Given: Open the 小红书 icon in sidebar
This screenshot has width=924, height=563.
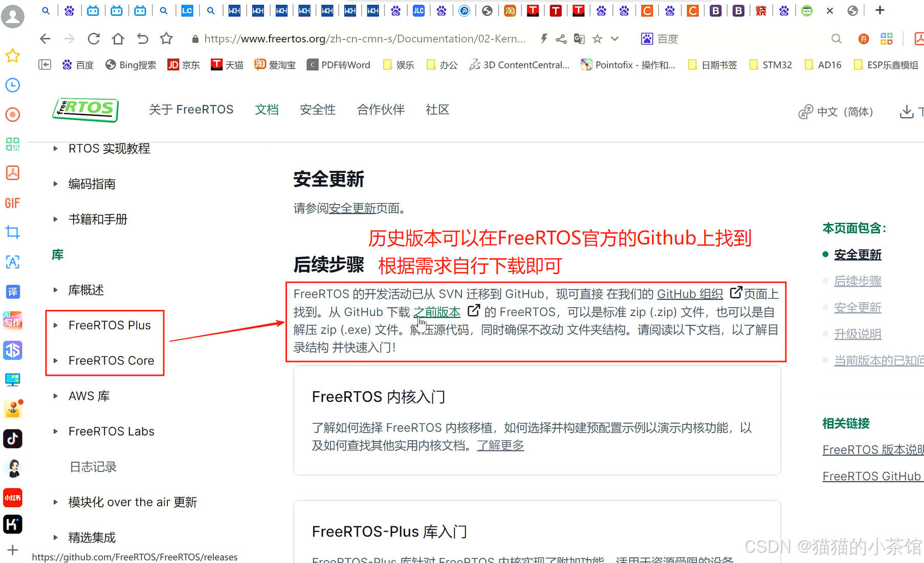Looking at the screenshot, I should [x=13, y=498].
